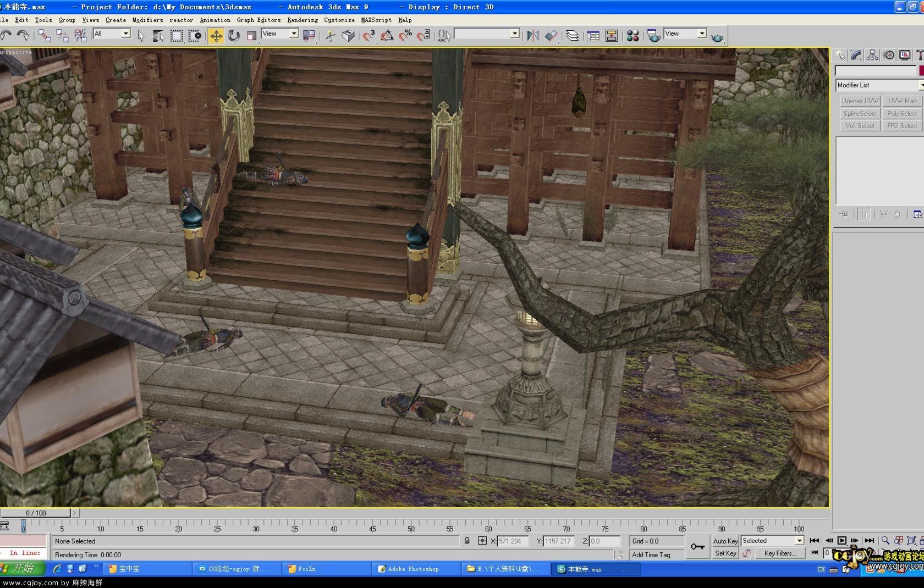This screenshot has height=588, width=924.
Task: Click Select and Manipulate icon
Action: [330, 36]
